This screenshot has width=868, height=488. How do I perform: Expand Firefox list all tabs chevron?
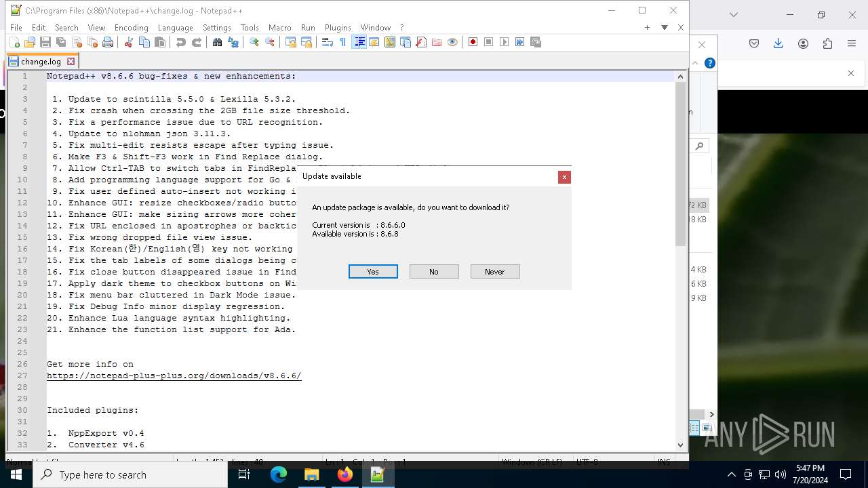[x=734, y=14]
